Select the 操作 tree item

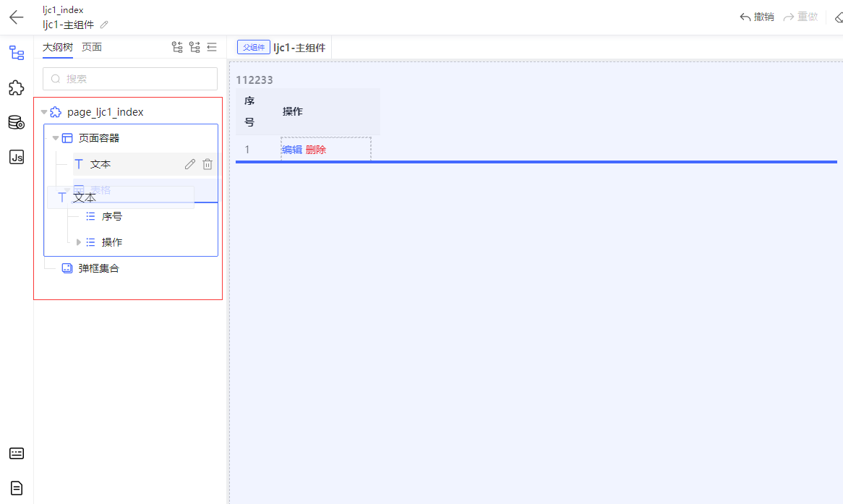[x=112, y=242]
